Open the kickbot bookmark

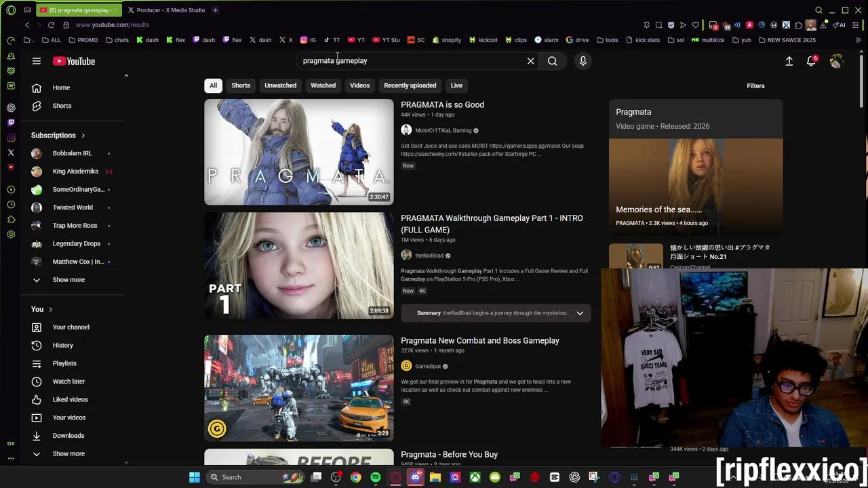(x=483, y=40)
